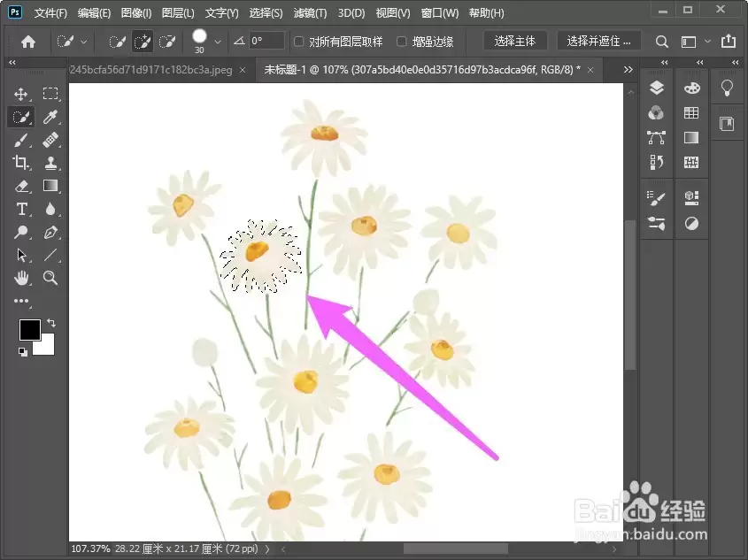This screenshot has width=748, height=560.
Task: Swap foreground and background colors
Action: click(51, 323)
